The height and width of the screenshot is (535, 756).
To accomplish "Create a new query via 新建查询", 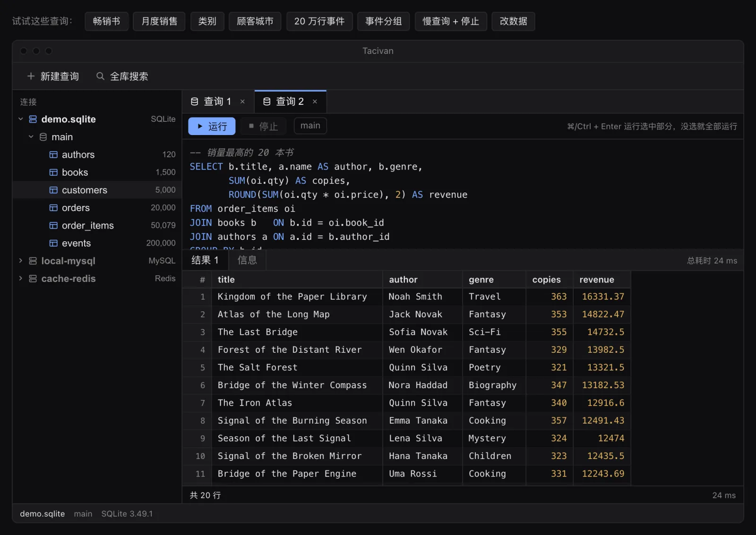I will coord(53,76).
